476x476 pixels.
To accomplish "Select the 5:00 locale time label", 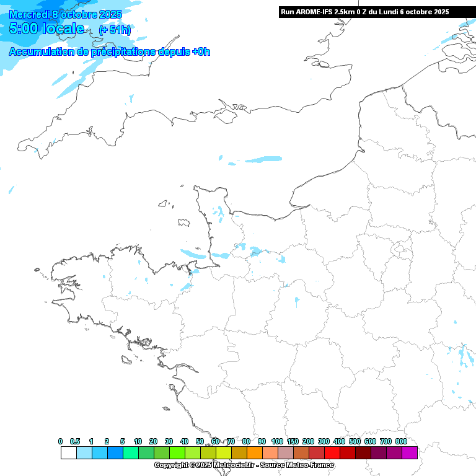I will tap(47, 29).
